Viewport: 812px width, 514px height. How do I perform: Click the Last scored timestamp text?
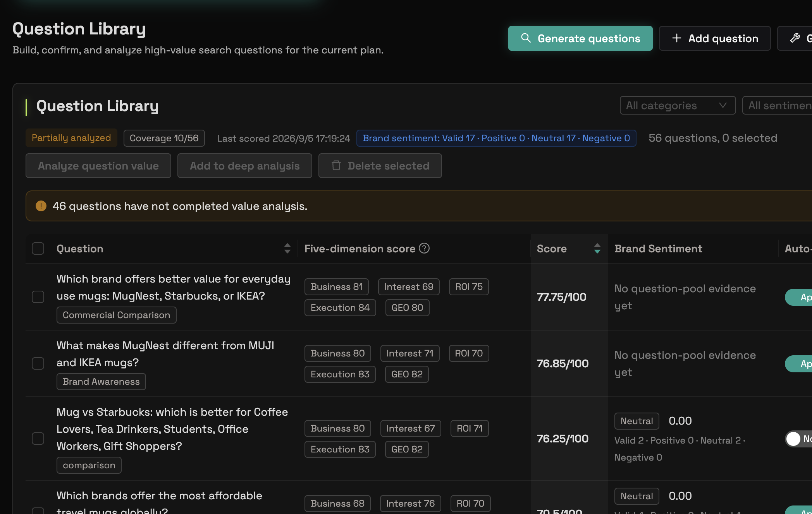[284, 138]
